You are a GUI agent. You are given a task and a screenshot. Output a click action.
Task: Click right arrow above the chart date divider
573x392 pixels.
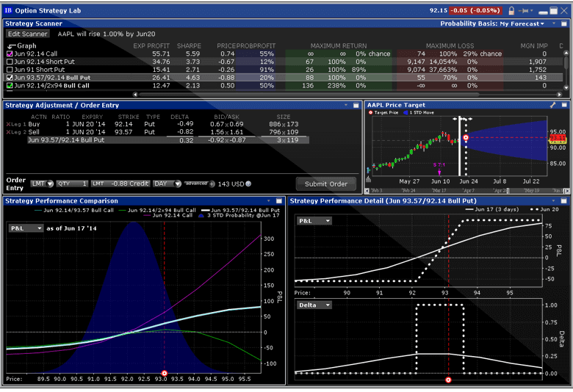469,119
